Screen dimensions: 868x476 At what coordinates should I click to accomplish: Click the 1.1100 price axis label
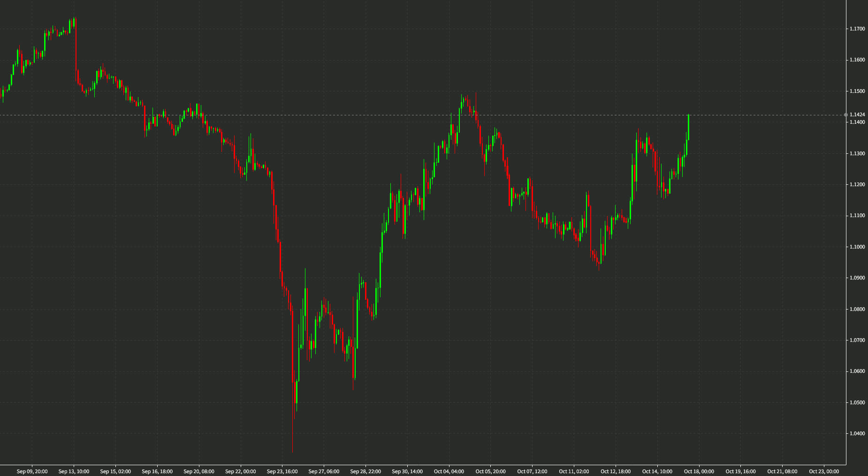coord(857,216)
